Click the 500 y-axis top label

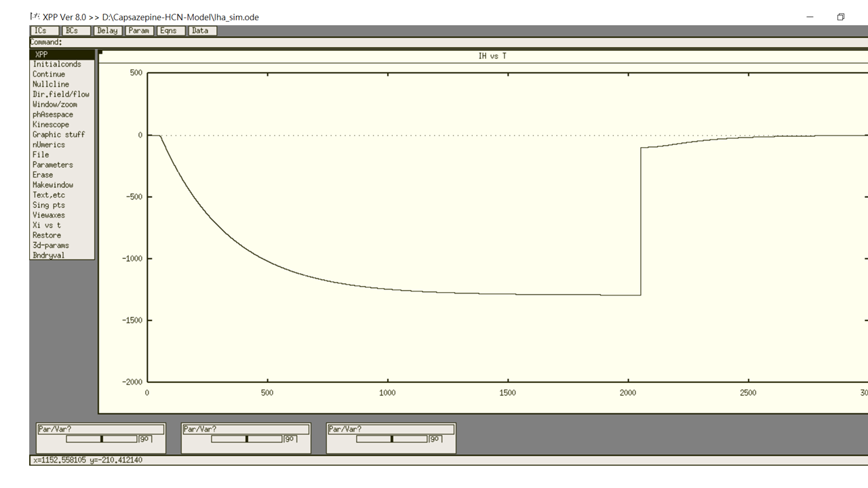[x=136, y=73]
